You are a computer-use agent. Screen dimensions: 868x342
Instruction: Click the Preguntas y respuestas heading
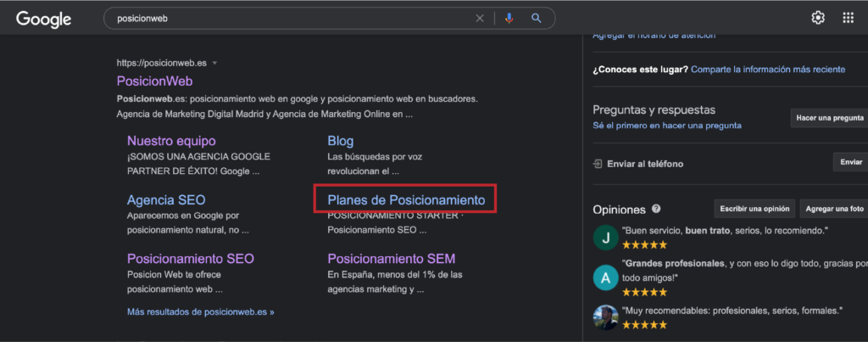tap(654, 109)
